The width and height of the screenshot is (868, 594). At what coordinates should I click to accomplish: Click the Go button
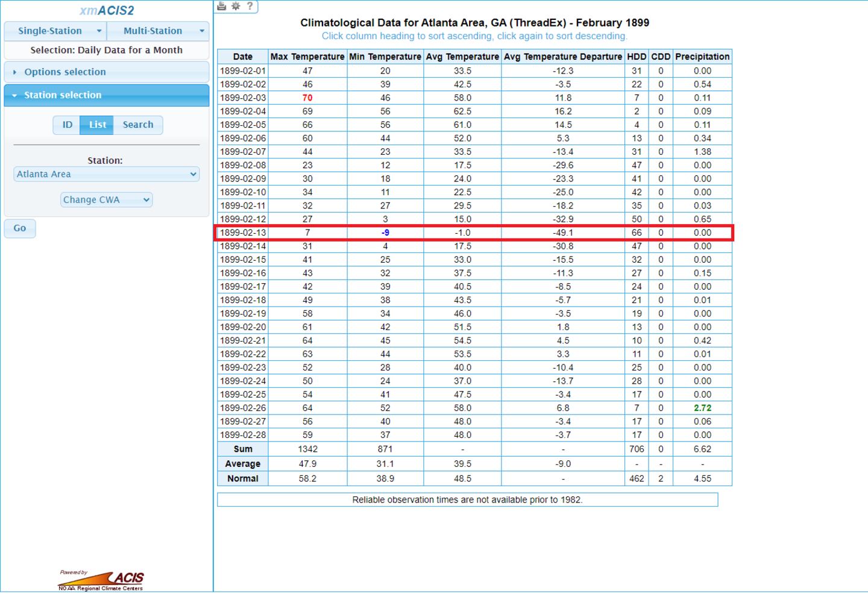click(20, 228)
